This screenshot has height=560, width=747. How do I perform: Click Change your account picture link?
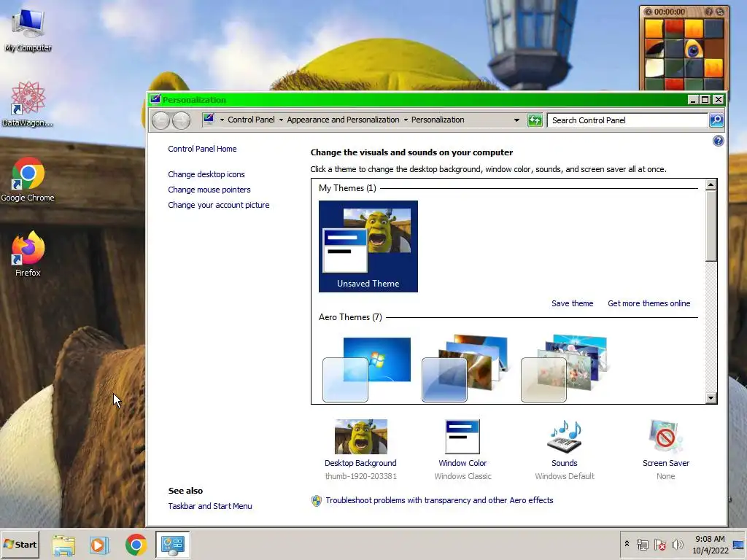pos(219,205)
